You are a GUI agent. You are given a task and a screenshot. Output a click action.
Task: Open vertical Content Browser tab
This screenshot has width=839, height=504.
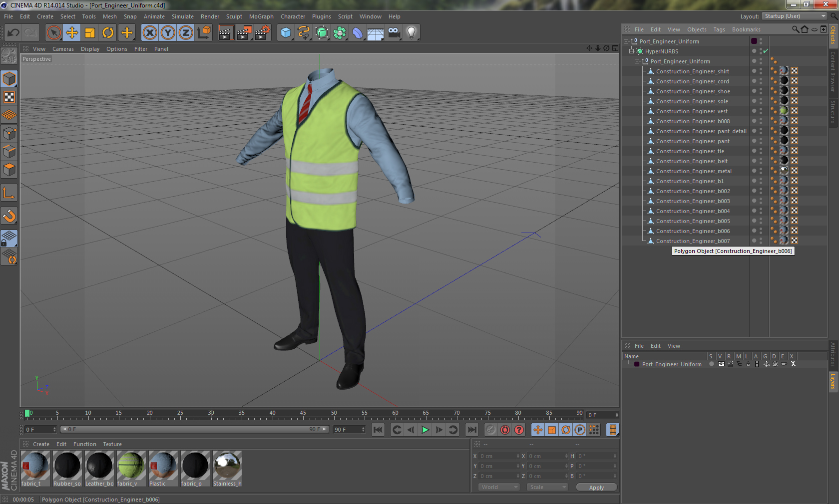pos(833,71)
